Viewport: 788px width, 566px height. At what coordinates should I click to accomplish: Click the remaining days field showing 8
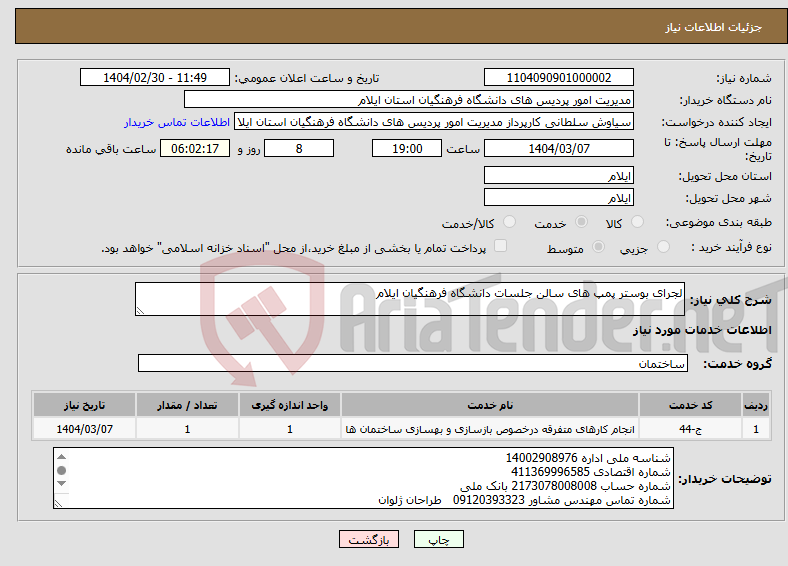[299, 148]
